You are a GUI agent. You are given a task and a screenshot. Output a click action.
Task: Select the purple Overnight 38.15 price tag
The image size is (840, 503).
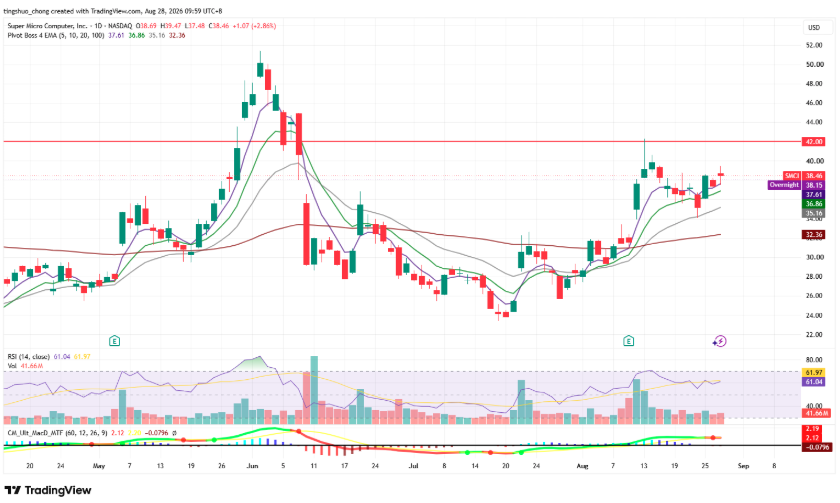pos(796,185)
